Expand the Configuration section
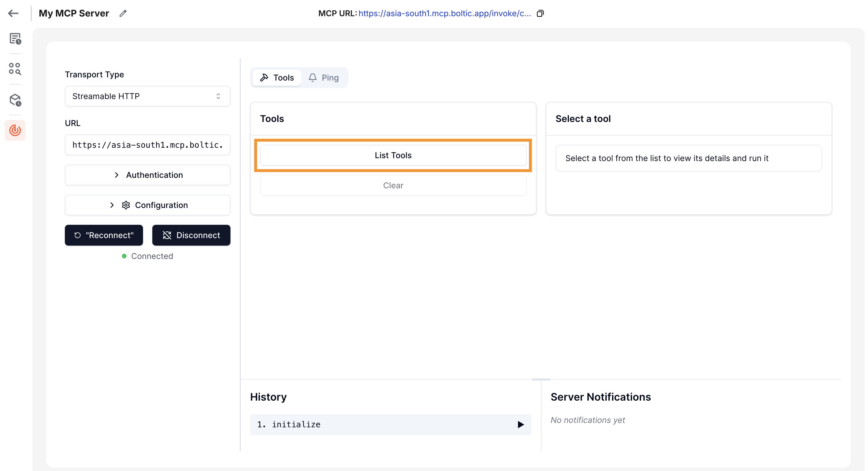Screen dimensions: 868x471 [147, 205]
